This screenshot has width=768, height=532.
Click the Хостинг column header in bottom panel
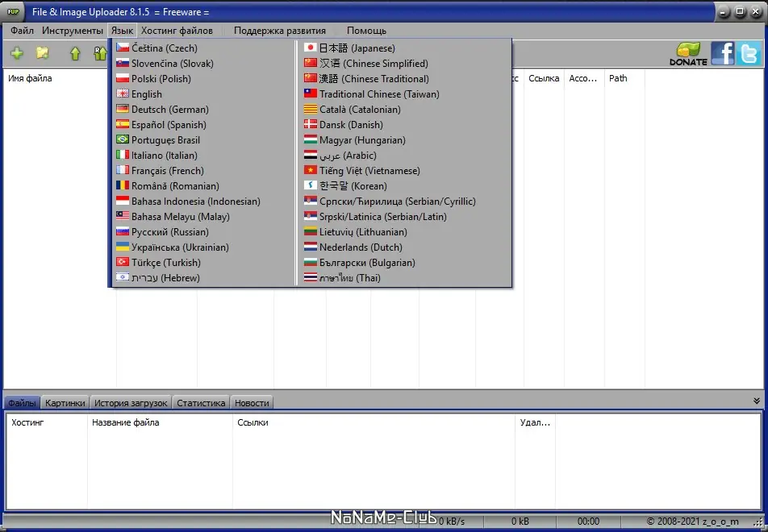(x=47, y=422)
